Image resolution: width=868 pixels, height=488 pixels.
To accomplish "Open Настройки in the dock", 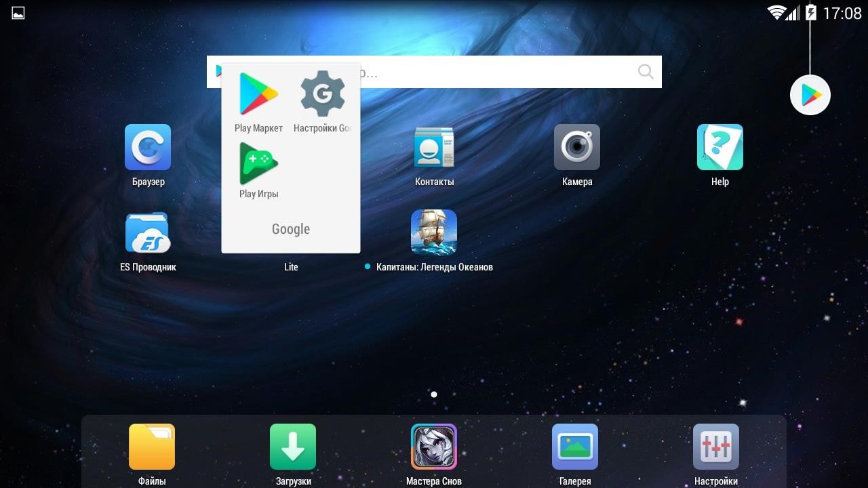I will tap(716, 447).
